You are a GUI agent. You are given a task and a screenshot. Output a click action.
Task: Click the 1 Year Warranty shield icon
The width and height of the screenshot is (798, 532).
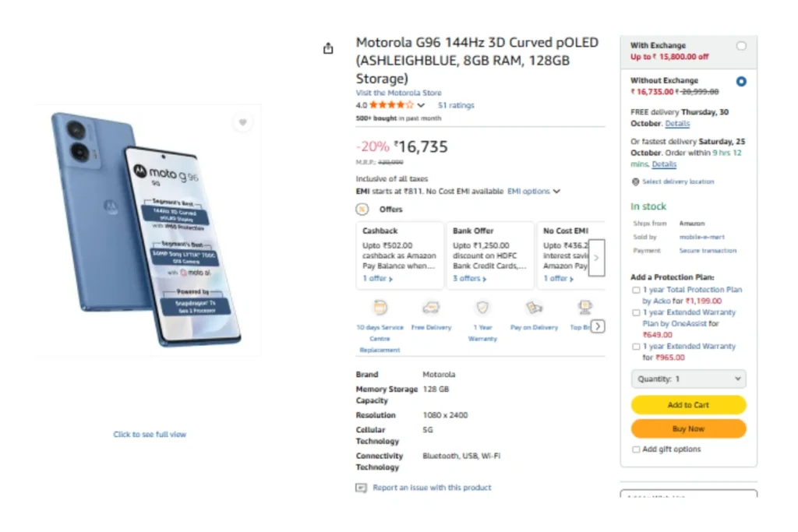[482, 308]
